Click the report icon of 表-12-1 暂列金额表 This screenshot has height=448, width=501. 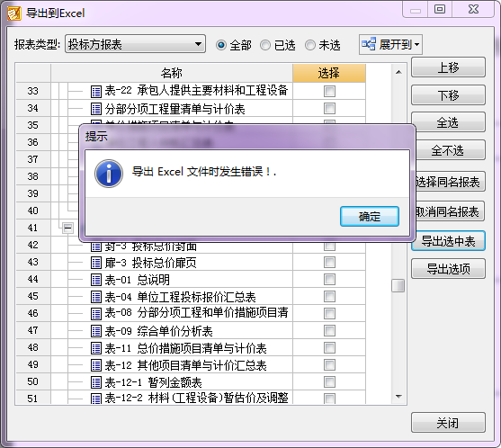(x=96, y=382)
